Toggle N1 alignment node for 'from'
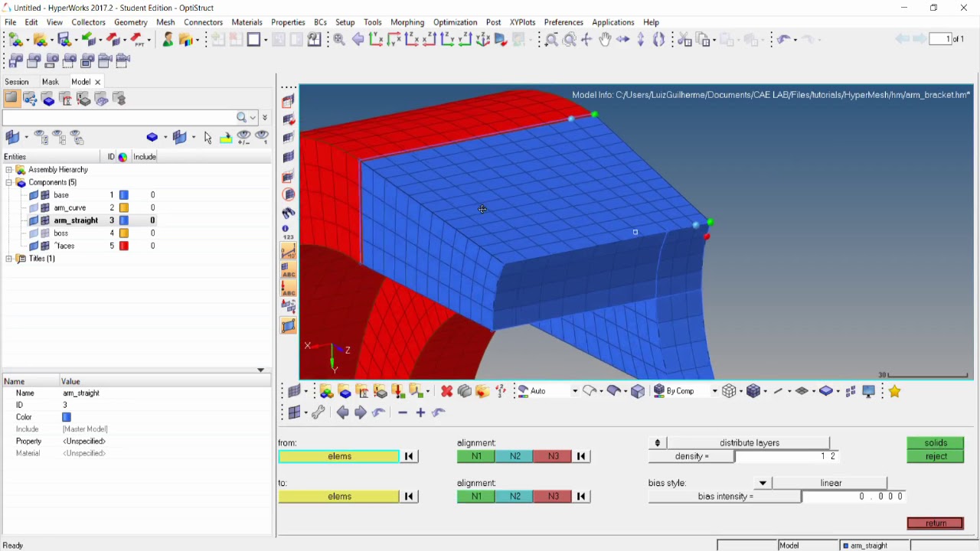 476,456
